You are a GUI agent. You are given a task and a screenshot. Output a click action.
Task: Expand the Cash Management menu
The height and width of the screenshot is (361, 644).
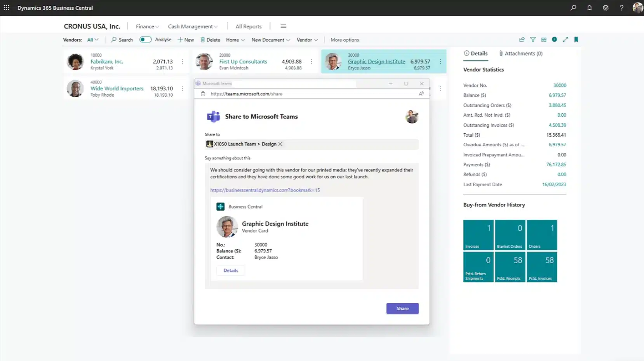pos(193,26)
